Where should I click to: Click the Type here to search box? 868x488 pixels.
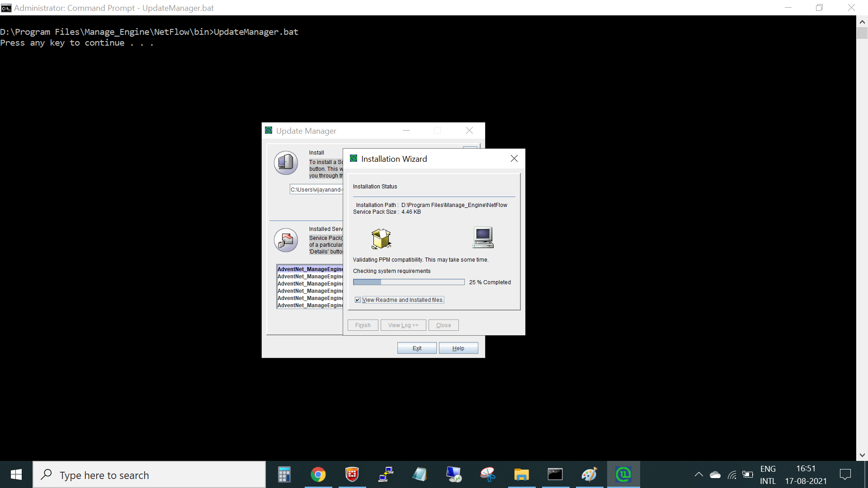pyautogui.click(x=149, y=475)
